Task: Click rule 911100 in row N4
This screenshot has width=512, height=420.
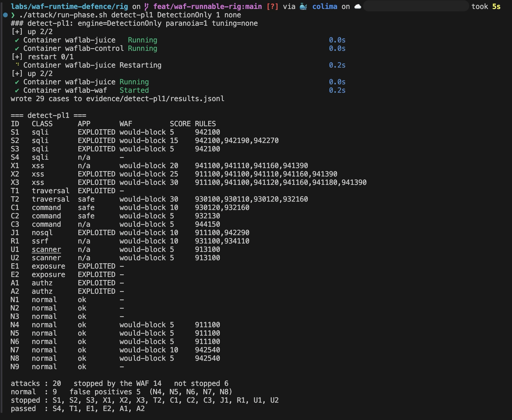Action: (x=208, y=325)
